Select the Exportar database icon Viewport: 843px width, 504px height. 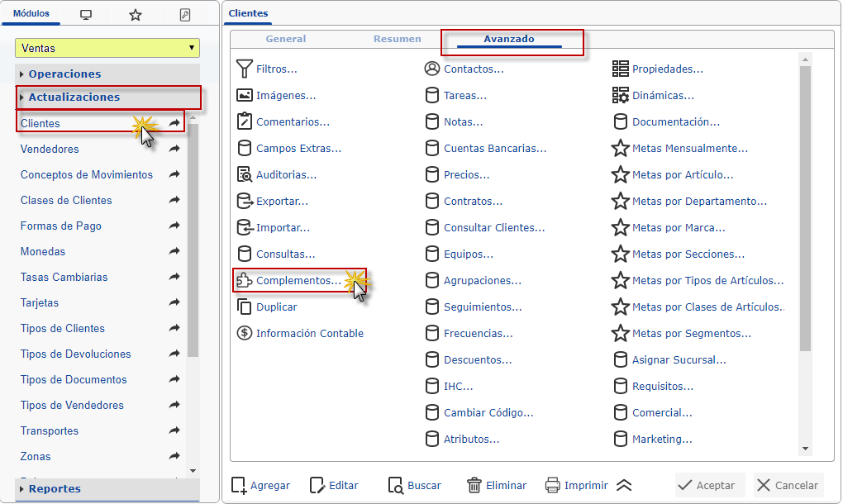(245, 201)
